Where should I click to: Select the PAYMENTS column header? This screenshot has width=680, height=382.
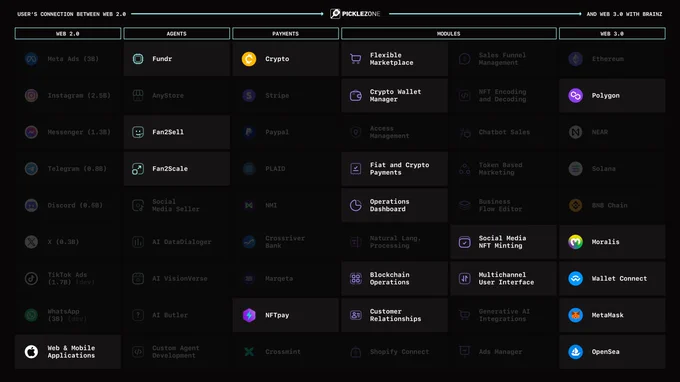(x=285, y=33)
